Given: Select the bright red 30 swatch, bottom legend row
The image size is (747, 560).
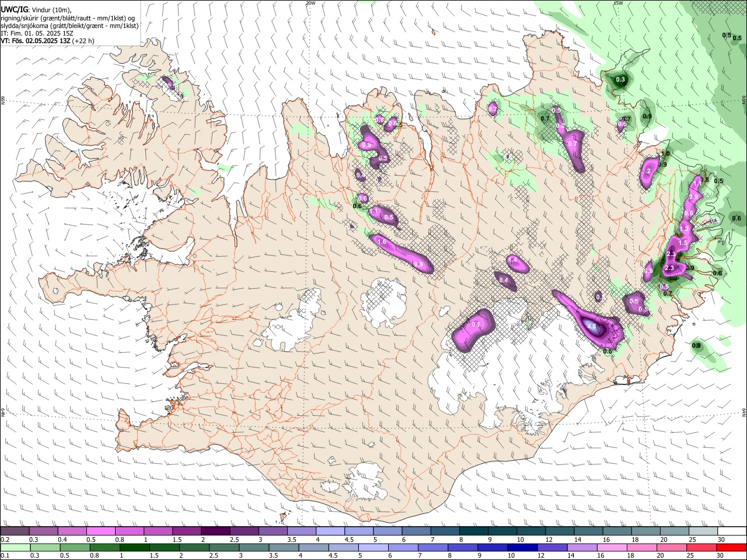Looking at the screenshot, I should pyautogui.click(x=732, y=547).
